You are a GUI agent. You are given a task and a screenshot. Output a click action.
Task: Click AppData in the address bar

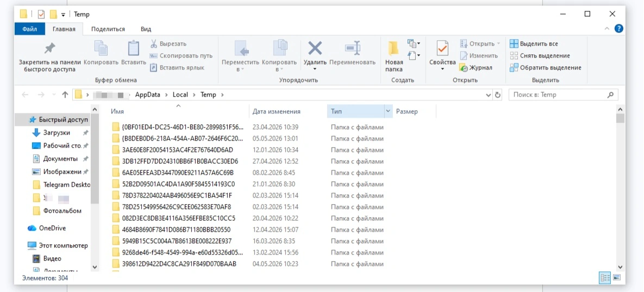click(x=148, y=95)
